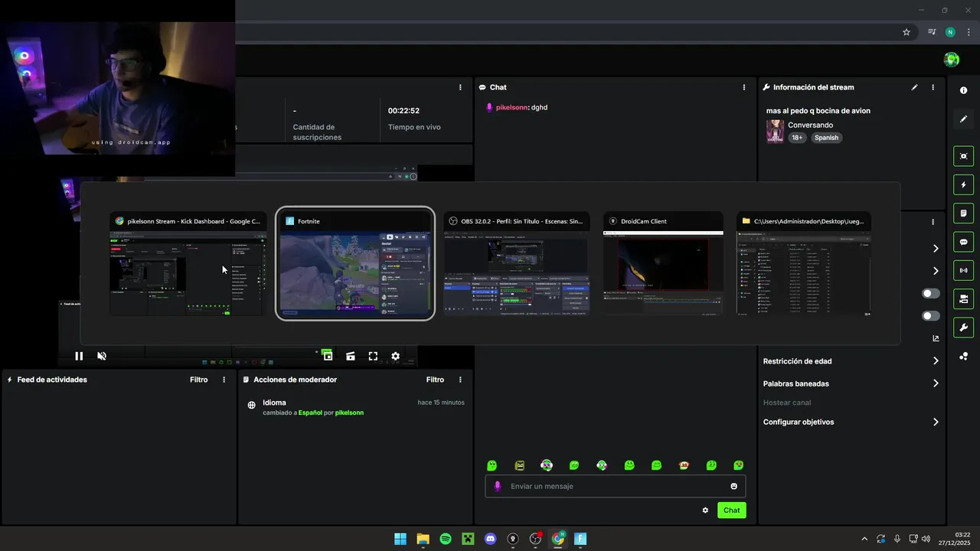Image resolution: width=980 pixels, height=551 pixels.
Task: Pause the stream preview player
Action: click(79, 356)
